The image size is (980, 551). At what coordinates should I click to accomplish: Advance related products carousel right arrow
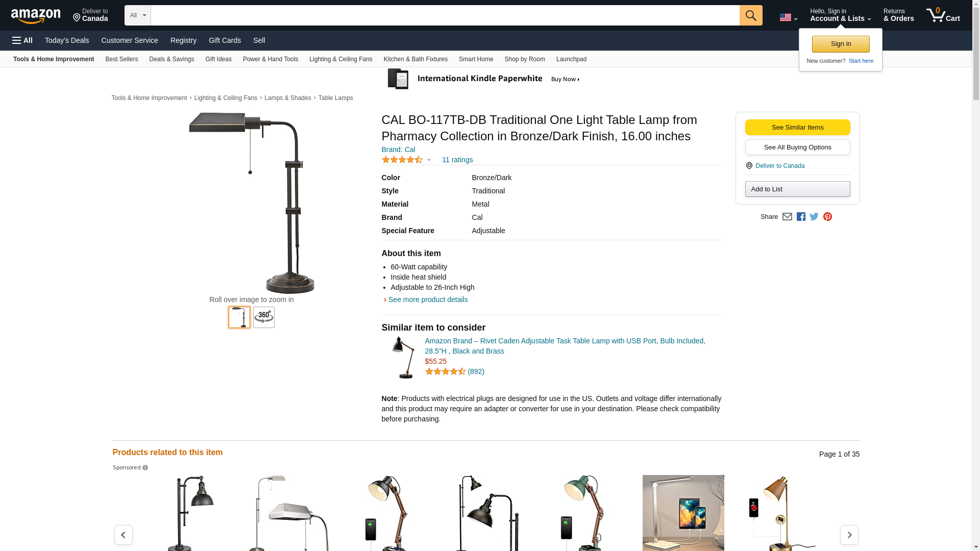[x=849, y=535]
